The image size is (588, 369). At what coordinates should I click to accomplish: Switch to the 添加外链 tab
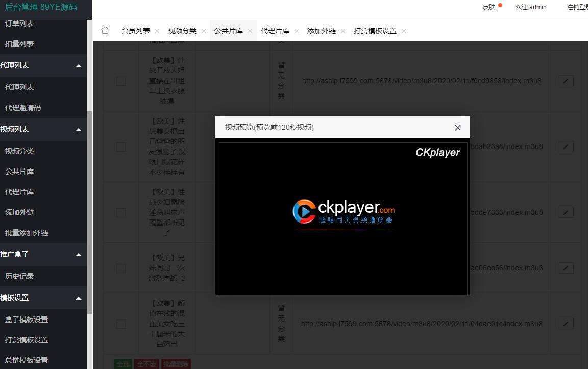pos(322,31)
